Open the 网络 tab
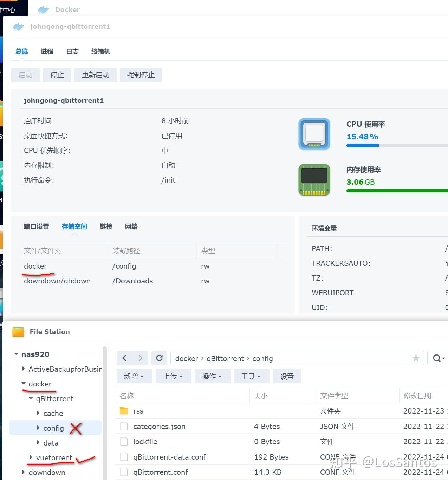The width and height of the screenshot is (448, 480). click(x=131, y=226)
